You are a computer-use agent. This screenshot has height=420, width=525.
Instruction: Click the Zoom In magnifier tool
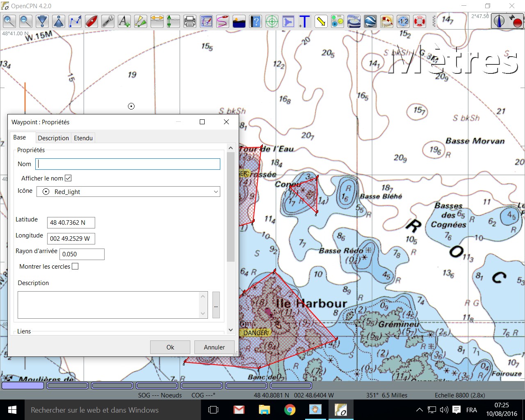(x=9, y=21)
